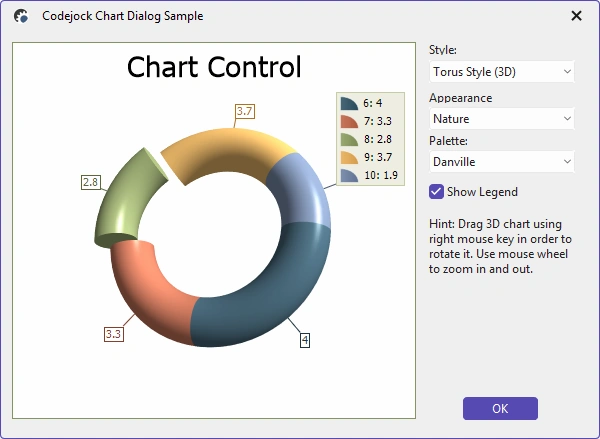Click the legend text '7: 3.3'
The image size is (600, 439).
(378, 121)
